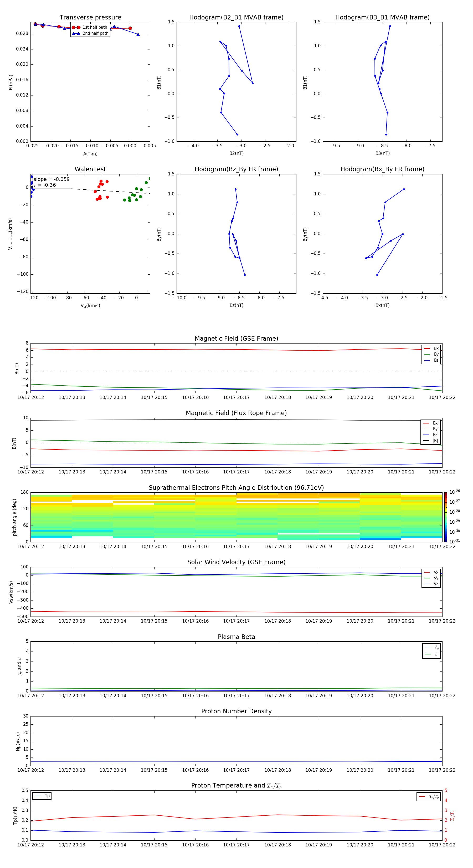Screen dimensions: 473x868
Task: Click the 'Tp' legend entry
Action: [42, 796]
